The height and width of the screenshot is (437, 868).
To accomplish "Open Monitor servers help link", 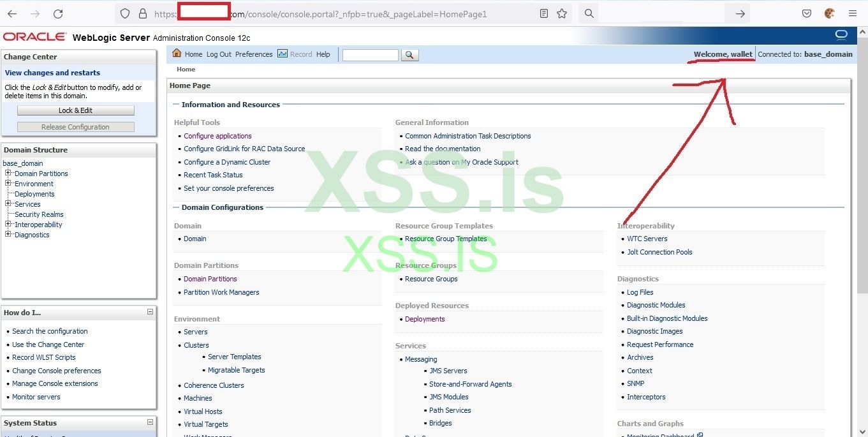I will coord(36,397).
